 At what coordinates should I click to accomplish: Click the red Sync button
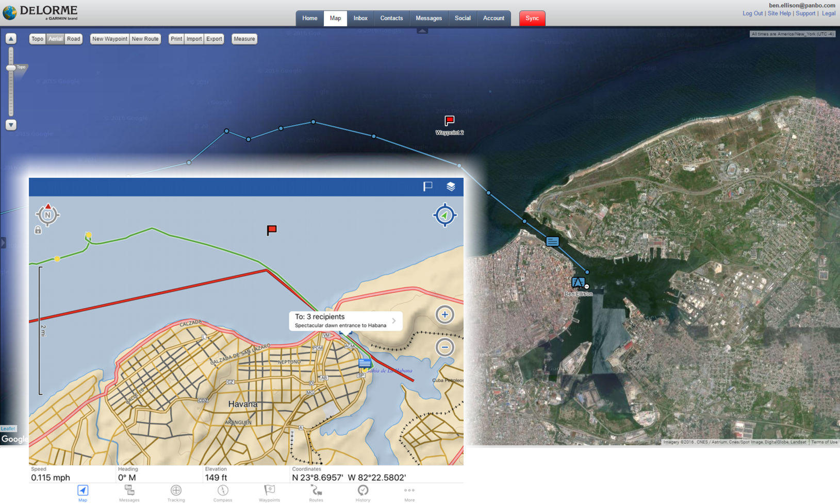coord(532,18)
